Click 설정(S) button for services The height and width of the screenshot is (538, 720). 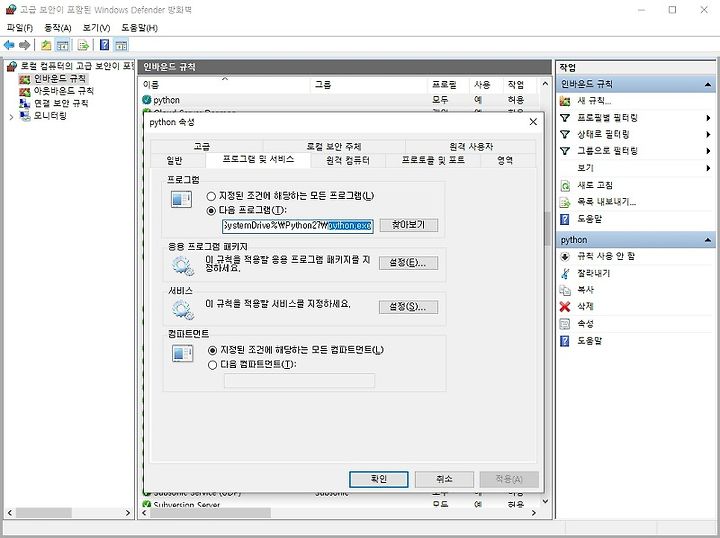coord(408,307)
